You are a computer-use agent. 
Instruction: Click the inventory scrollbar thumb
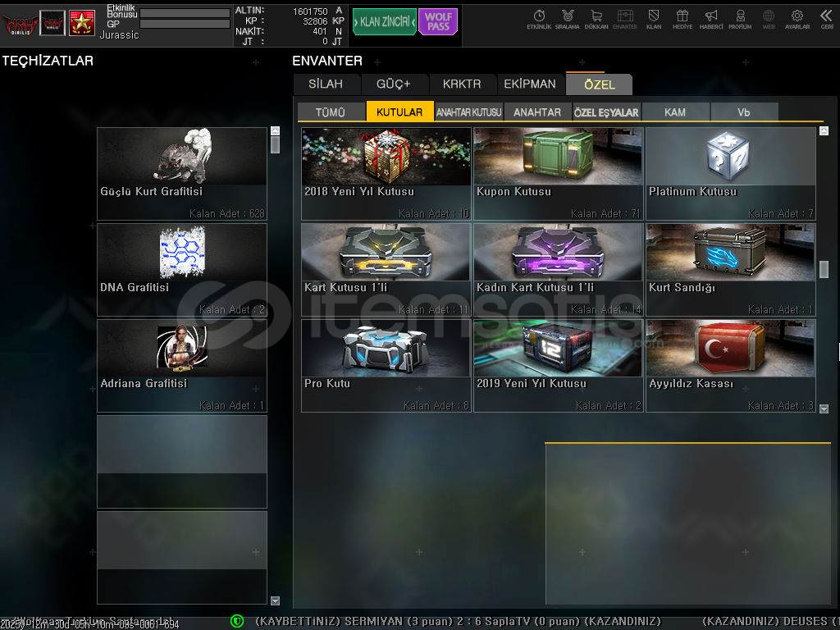[x=824, y=269]
